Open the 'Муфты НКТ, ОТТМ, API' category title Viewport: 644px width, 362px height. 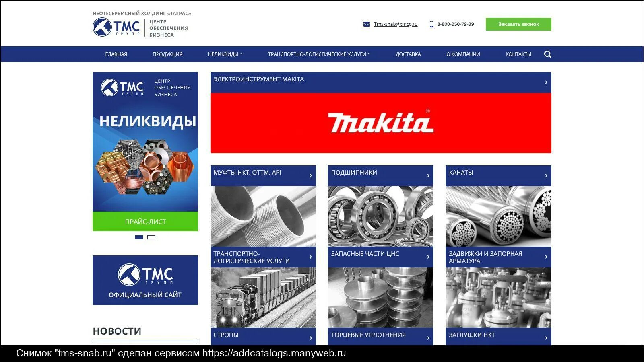tap(247, 173)
